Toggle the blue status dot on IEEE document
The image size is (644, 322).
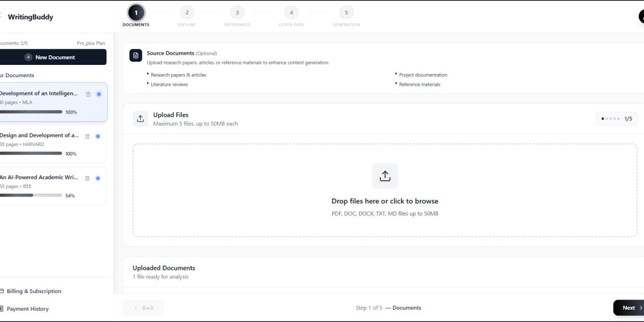point(98,178)
